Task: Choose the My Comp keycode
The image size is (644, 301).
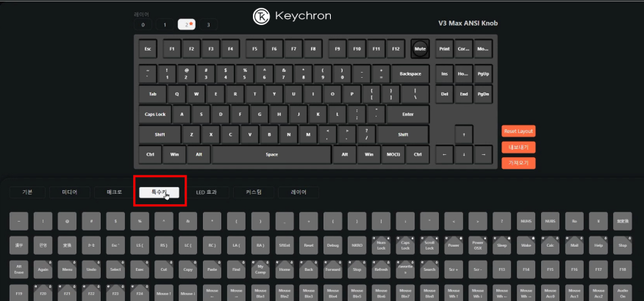Action: click(260, 269)
